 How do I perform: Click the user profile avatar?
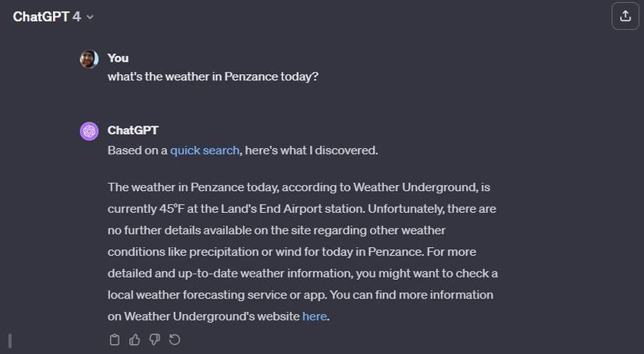coord(89,58)
